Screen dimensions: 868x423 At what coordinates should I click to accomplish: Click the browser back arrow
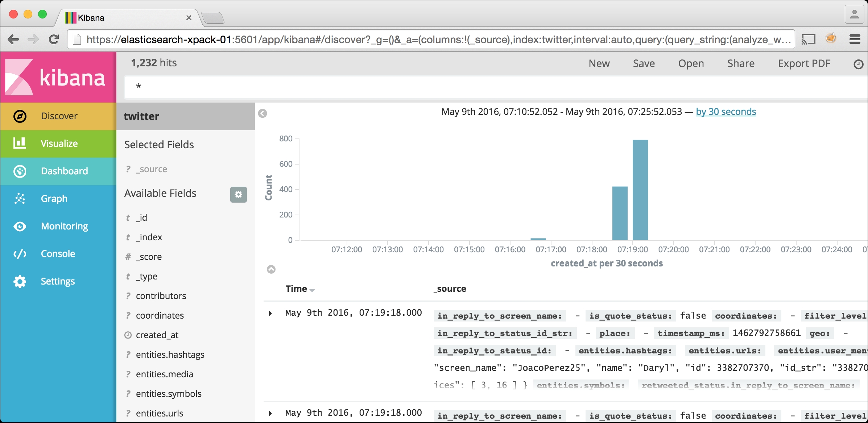coord(13,39)
